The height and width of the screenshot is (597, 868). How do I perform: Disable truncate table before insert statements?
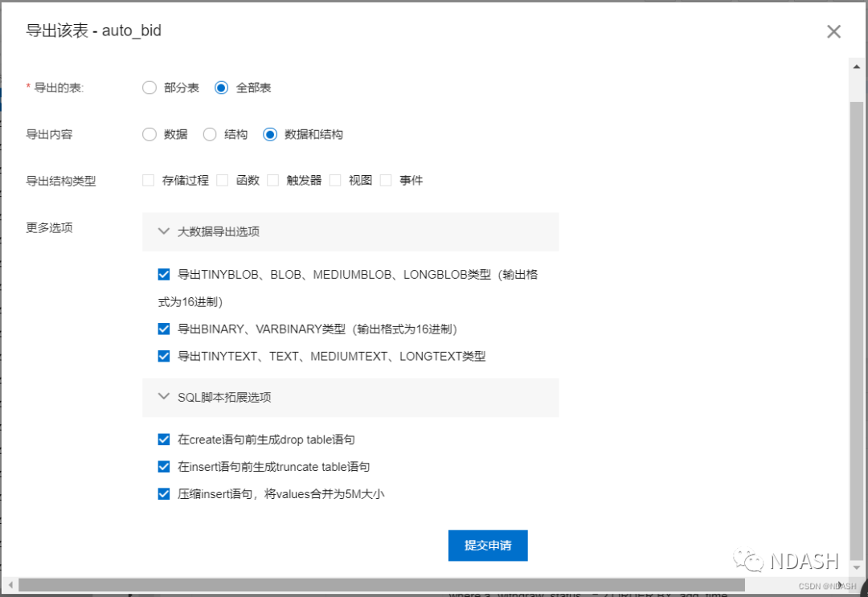[x=164, y=466]
